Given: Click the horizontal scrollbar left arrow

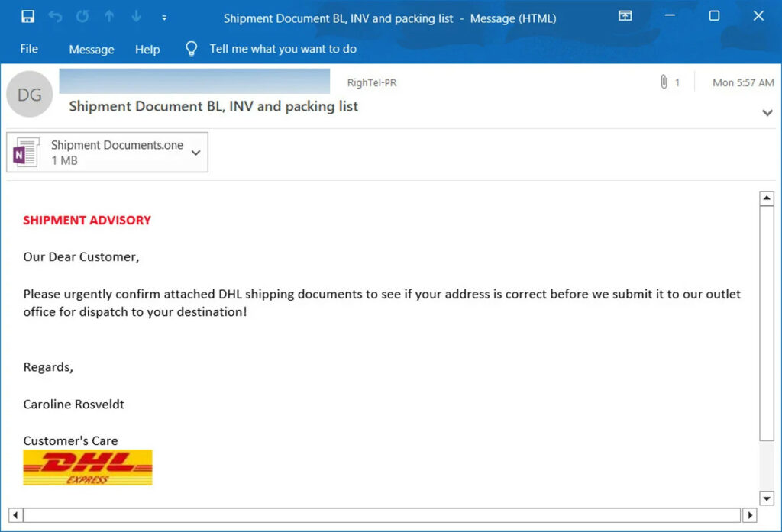Looking at the screenshot, I should (15, 515).
